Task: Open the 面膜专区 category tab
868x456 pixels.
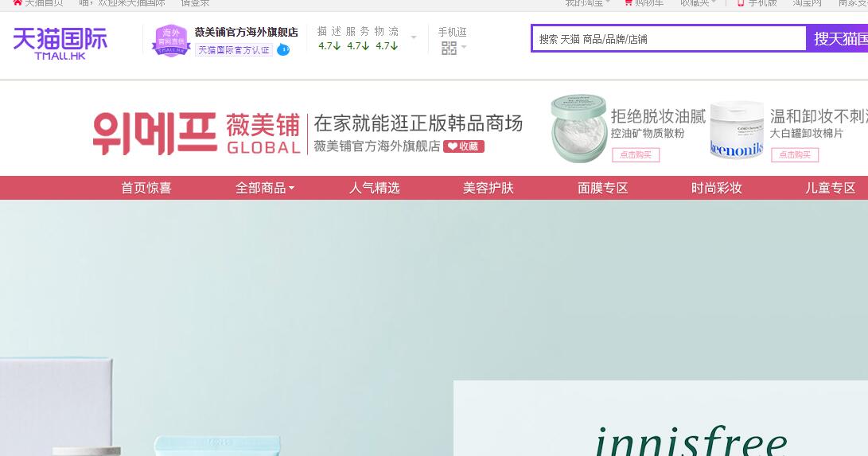Action: coord(603,188)
